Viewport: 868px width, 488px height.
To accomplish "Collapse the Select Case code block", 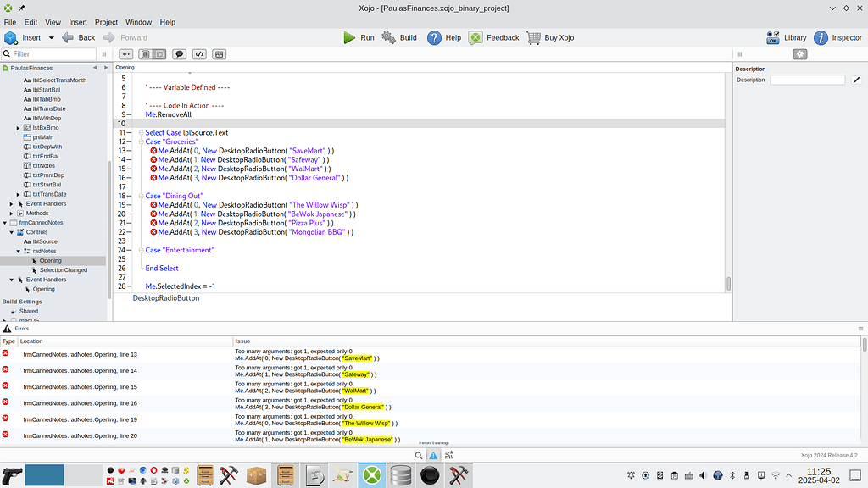I will pyautogui.click(x=141, y=133).
